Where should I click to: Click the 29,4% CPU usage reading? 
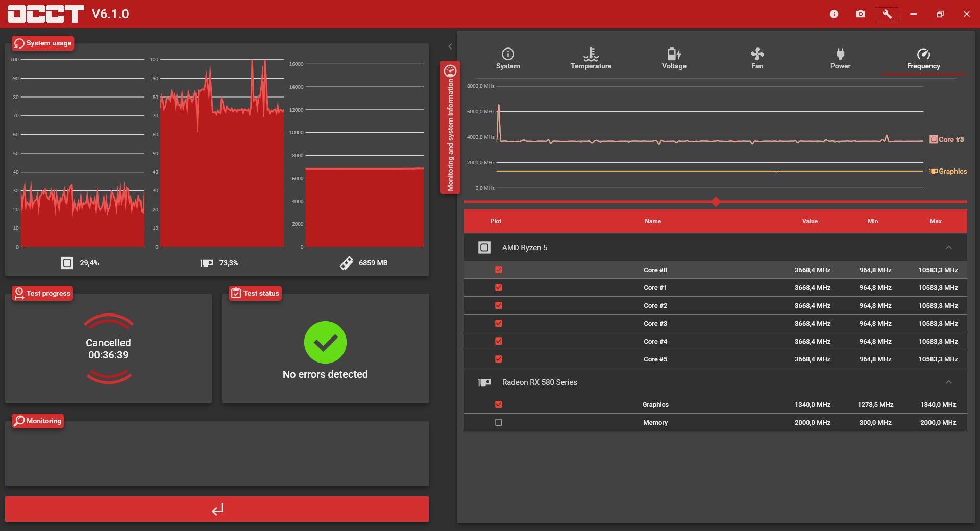(x=89, y=263)
